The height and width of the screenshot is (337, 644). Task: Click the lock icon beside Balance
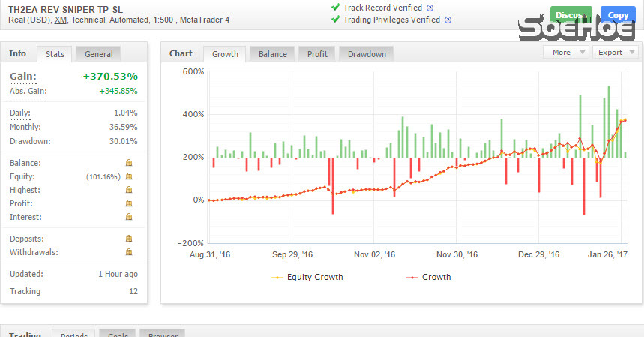pos(129,163)
